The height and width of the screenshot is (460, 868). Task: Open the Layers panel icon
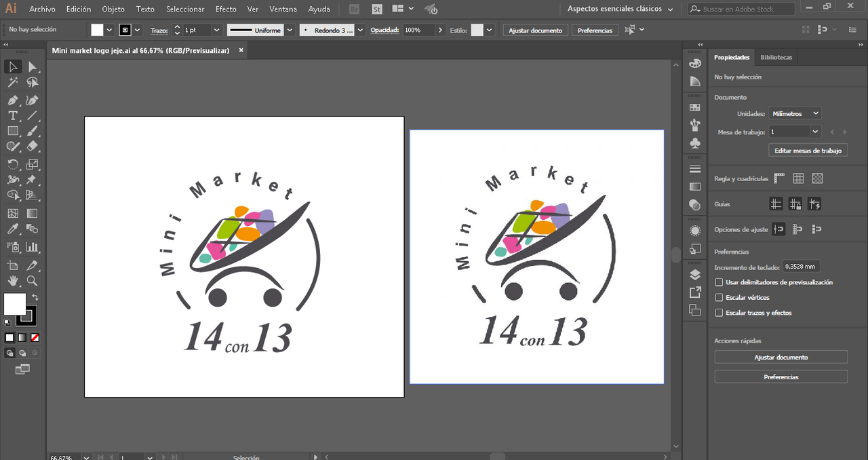(x=695, y=275)
